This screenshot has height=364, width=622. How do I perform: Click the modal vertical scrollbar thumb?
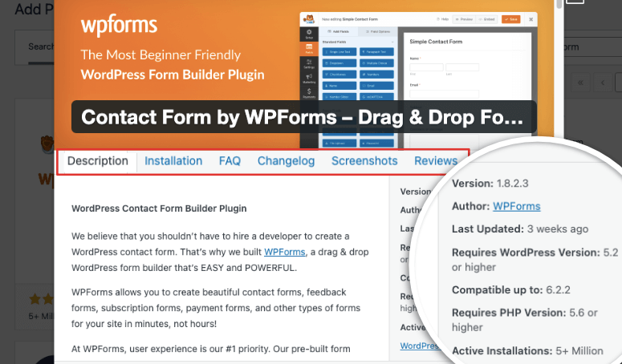coord(559,4)
